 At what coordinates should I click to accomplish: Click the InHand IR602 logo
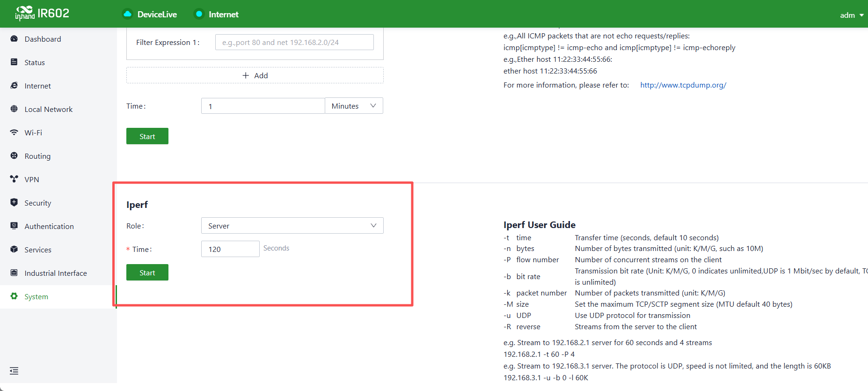tap(42, 14)
